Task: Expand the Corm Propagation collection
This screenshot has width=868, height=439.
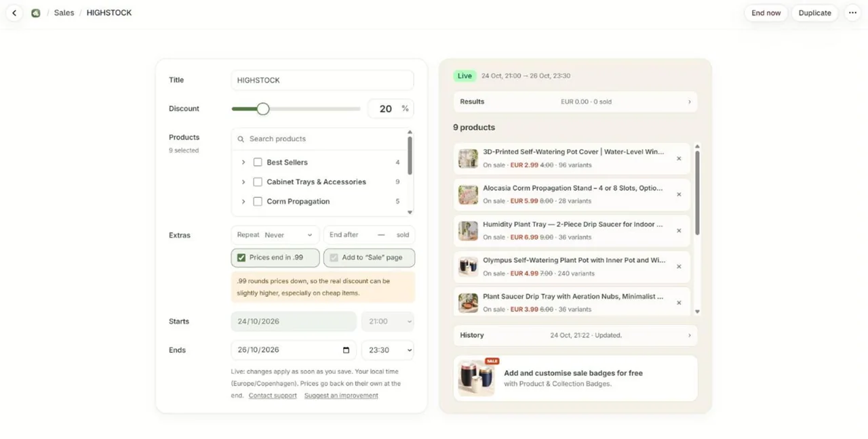Action: (243, 202)
